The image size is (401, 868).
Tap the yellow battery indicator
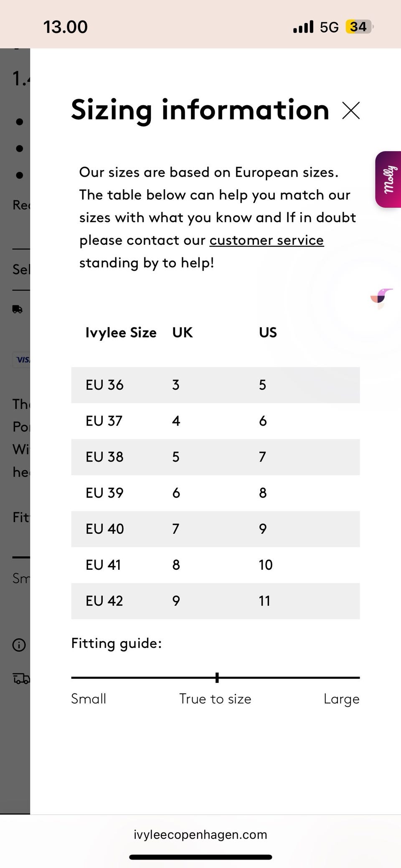(x=358, y=27)
